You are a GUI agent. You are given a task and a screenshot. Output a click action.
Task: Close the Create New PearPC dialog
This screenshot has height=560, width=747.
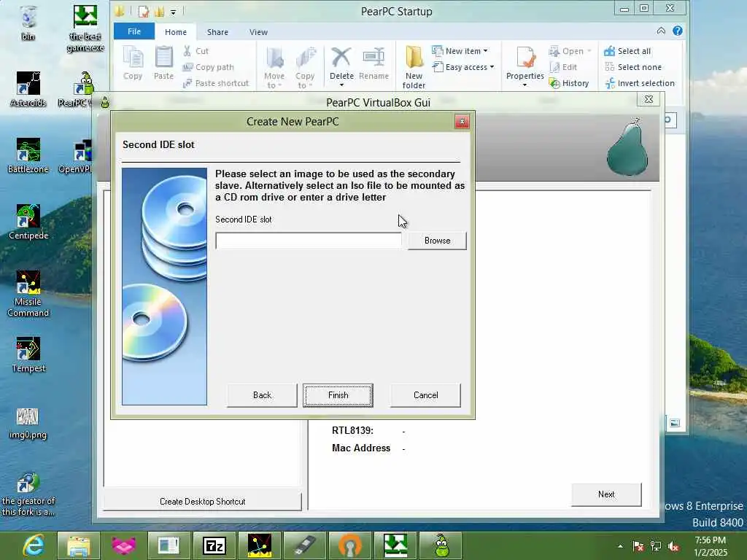pos(462,122)
